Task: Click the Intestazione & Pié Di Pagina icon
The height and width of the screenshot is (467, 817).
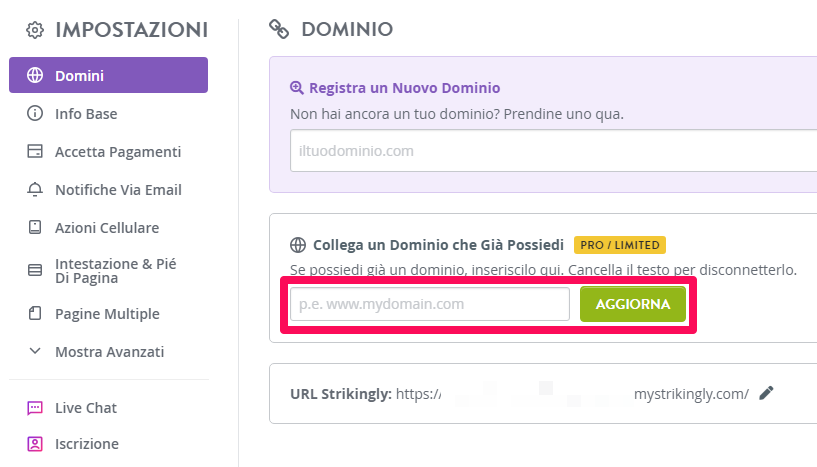Action: tap(35, 270)
